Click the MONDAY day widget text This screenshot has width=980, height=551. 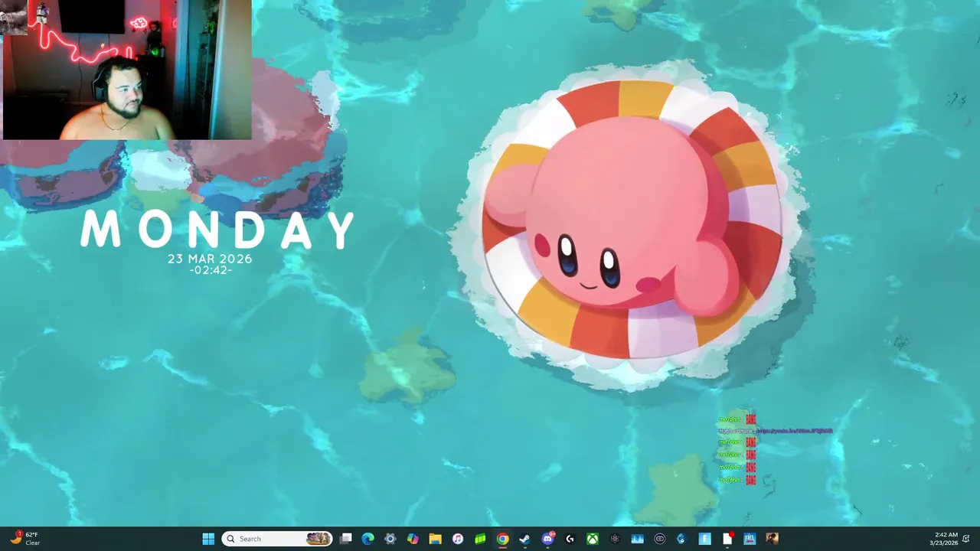218,229
